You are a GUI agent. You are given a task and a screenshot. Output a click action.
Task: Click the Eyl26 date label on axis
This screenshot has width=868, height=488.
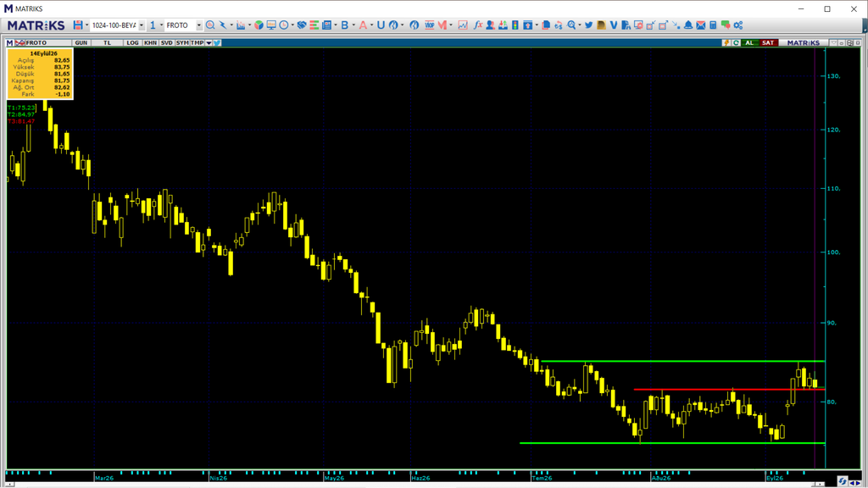(x=775, y=478)
